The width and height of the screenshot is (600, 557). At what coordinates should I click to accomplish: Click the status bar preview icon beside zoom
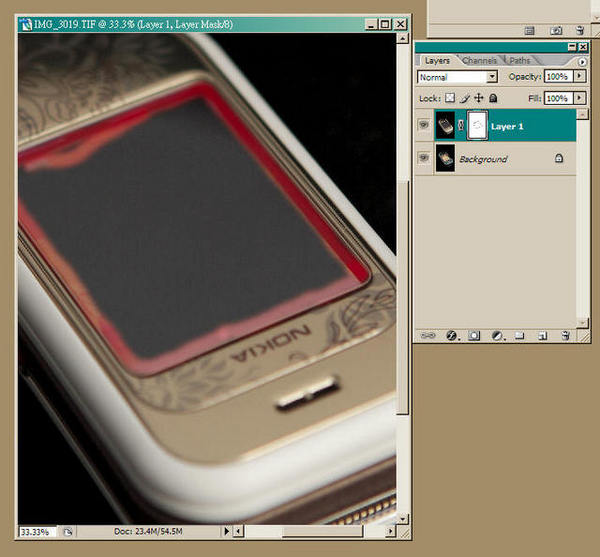(68, 532)
